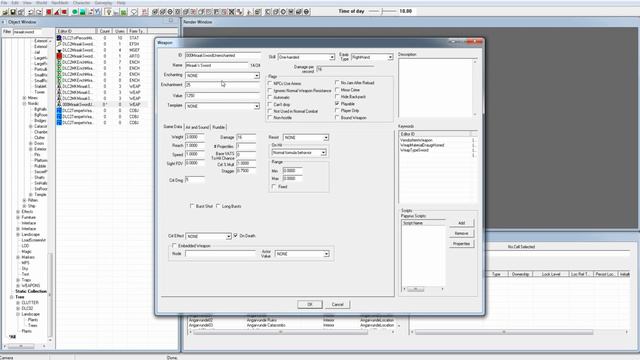The height and width of the screenshot is (360, 640).
Task: Click the icon on the MGEF row
Action: (59, 50)
